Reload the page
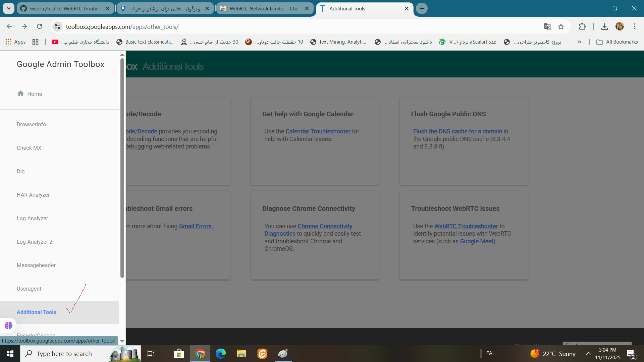Viewport: 644px width, 362px height. coord(40,26)
